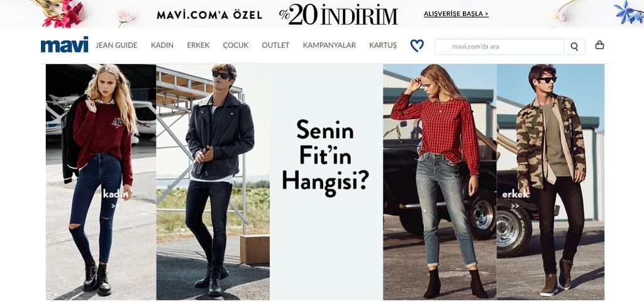Image resolution: width=644 pixels, height=307 pixels.
Task: Select the woman in red plaid shirt image
Action: tap(440, 182)
